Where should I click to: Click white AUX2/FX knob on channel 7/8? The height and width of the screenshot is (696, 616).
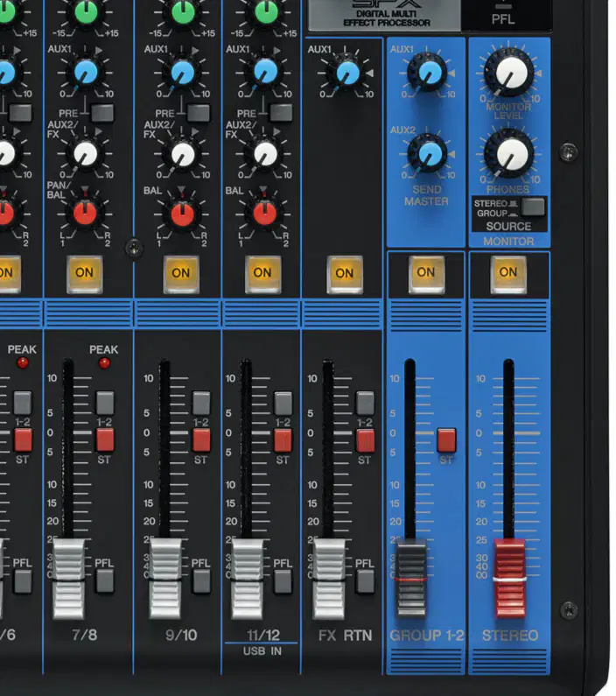[85, 153]
